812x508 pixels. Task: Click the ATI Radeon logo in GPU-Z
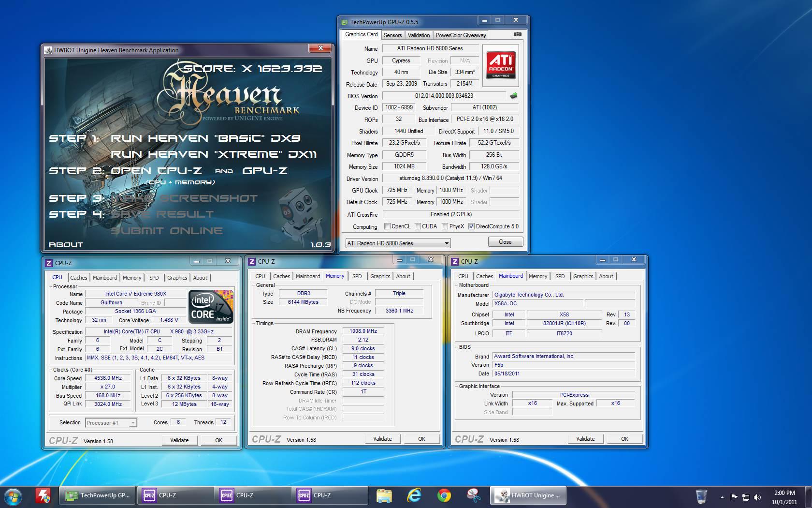tap(501, 65)
